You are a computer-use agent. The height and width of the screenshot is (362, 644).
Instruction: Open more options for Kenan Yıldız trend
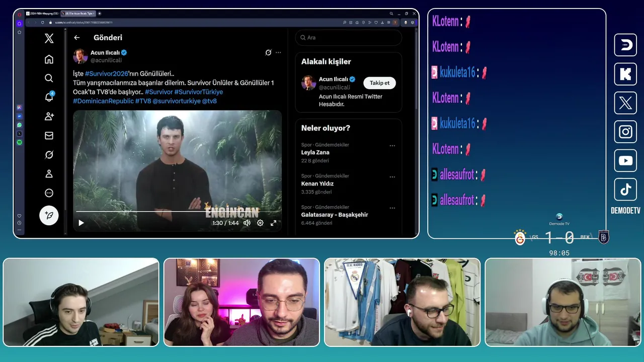click(392, 177)
